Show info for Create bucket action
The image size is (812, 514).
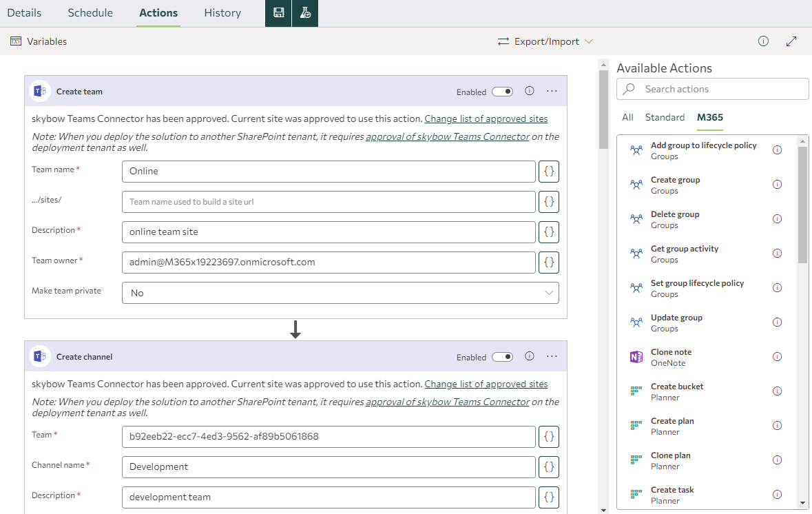[778, 391]
